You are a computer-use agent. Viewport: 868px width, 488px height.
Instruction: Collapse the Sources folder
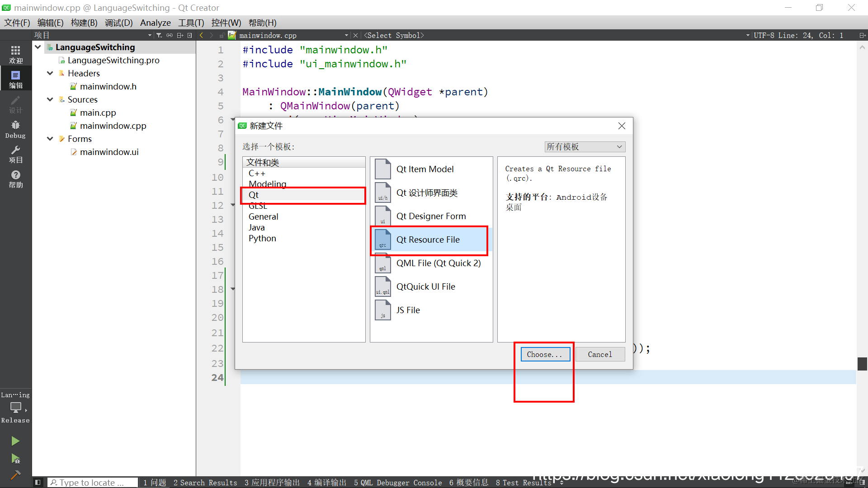pyautogui.click(x=50, y=99)
